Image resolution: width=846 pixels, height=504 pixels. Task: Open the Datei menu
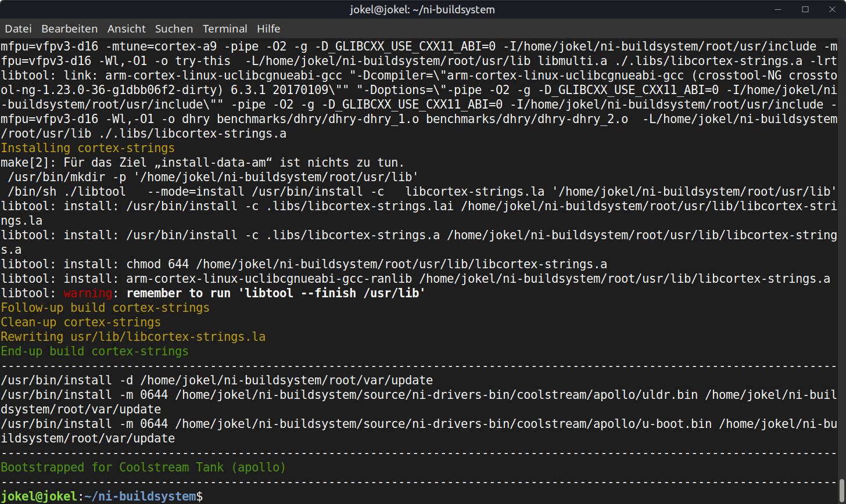(18, 28)
